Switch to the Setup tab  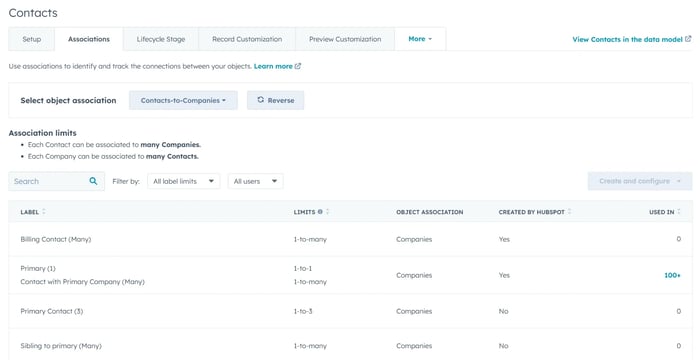[32, 39]
